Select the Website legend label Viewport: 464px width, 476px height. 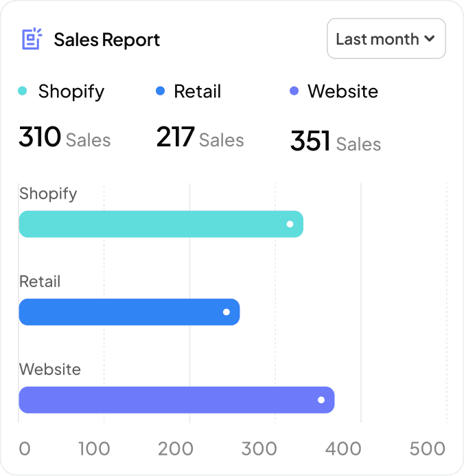coord(343,91)
